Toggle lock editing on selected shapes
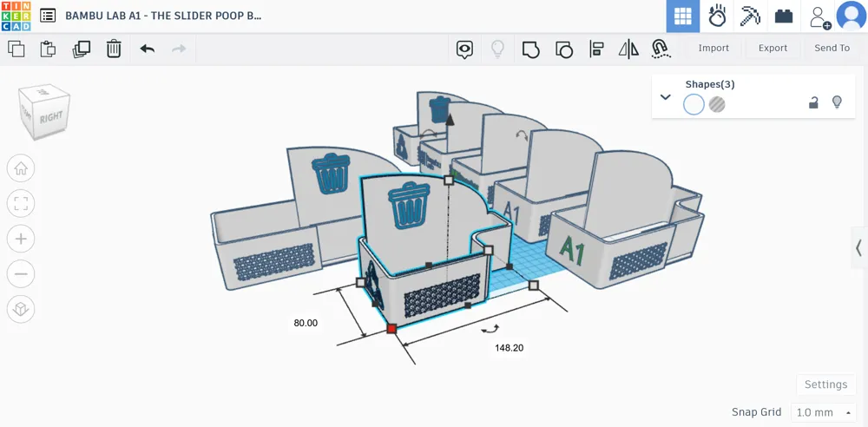 tap(813, 102)
